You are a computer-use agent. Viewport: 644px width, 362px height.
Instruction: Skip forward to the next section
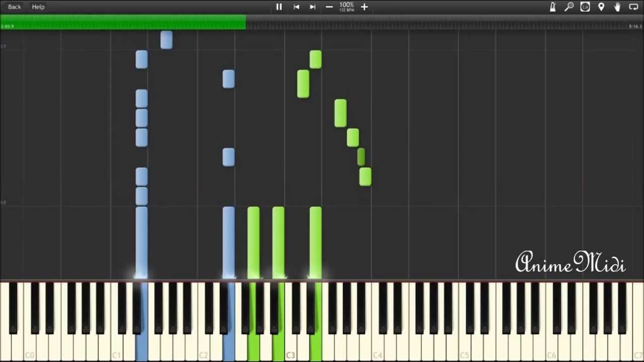point(312,7)
